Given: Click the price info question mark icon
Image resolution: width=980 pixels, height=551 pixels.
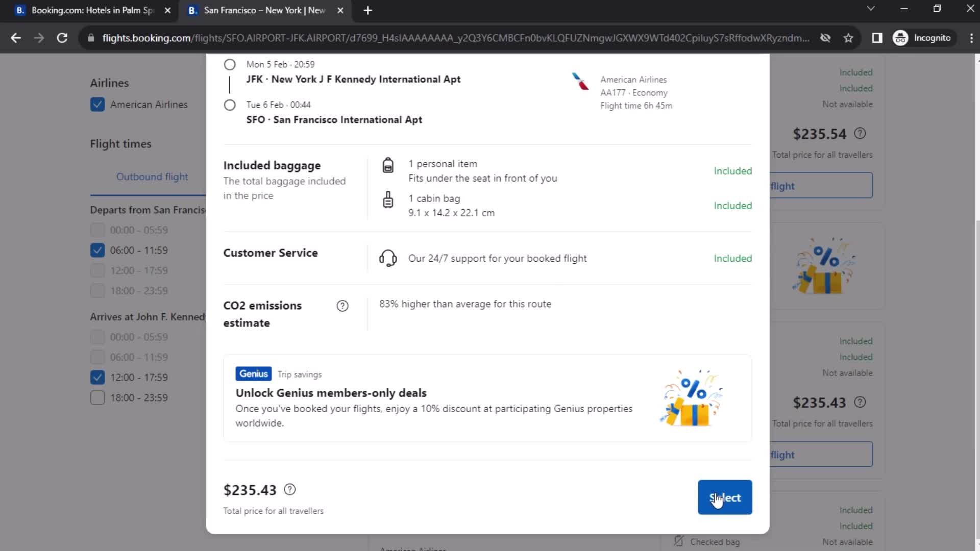Looking at the screenshot, I should [x=290, y=489].
